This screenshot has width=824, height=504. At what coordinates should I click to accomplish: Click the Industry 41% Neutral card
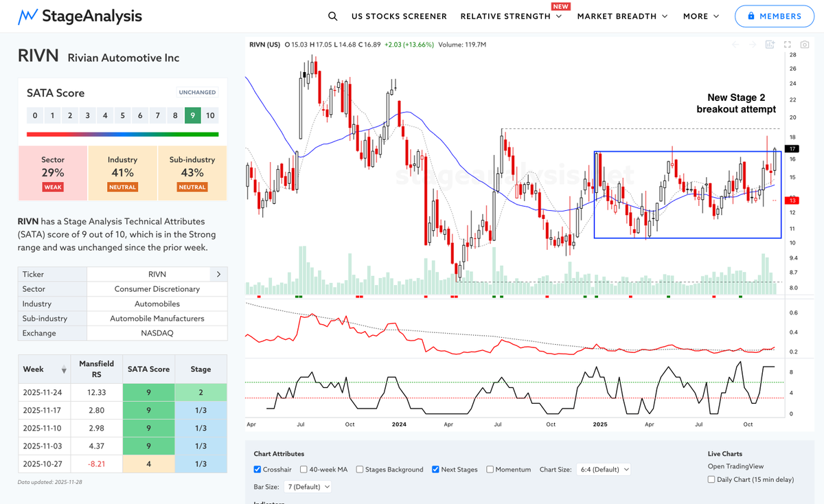[x=122, y=173]
